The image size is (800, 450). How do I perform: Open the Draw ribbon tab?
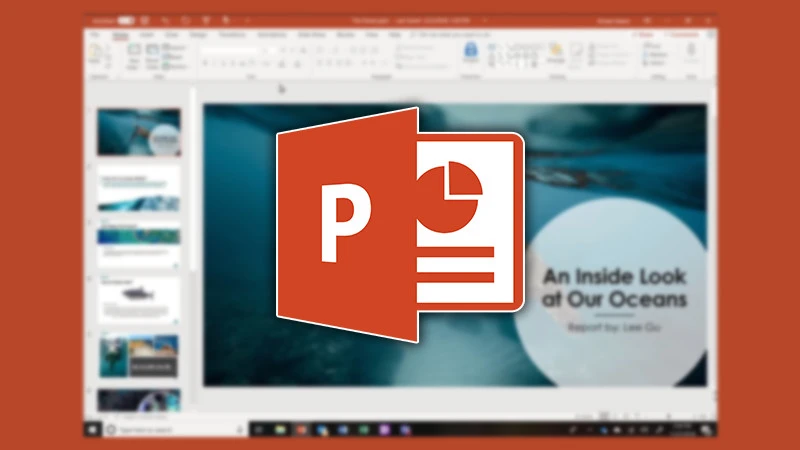point(172,35)
